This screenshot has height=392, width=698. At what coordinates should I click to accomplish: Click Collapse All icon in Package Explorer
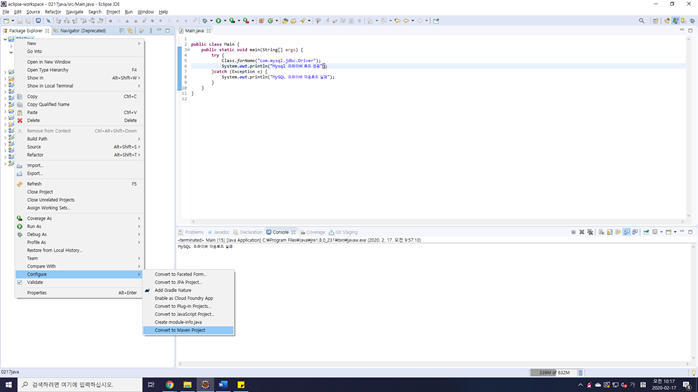[x=122, y=31]
